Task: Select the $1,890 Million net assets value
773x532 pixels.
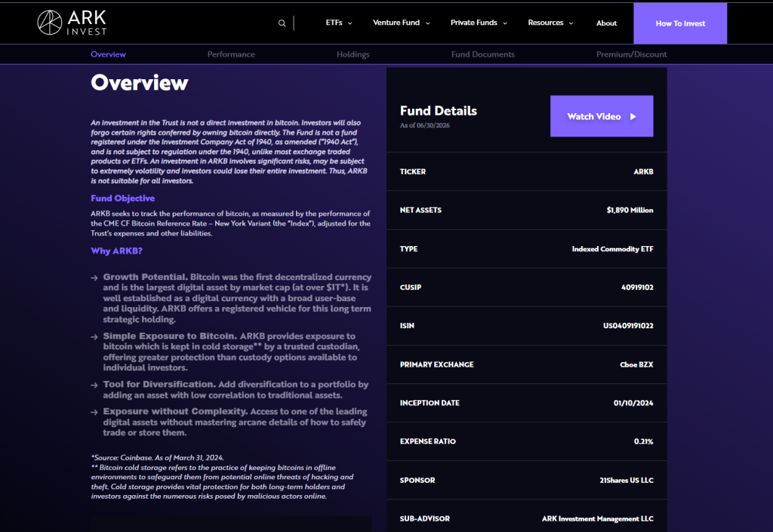Action: pyautogui.click(x=630, y=210)
